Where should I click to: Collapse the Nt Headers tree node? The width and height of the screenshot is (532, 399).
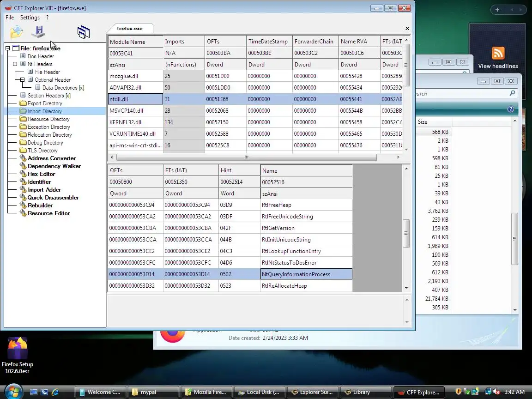coord(15,64)
